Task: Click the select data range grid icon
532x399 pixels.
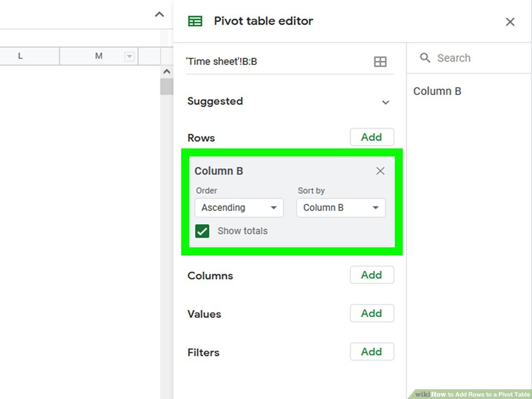Action: (380, 62)
